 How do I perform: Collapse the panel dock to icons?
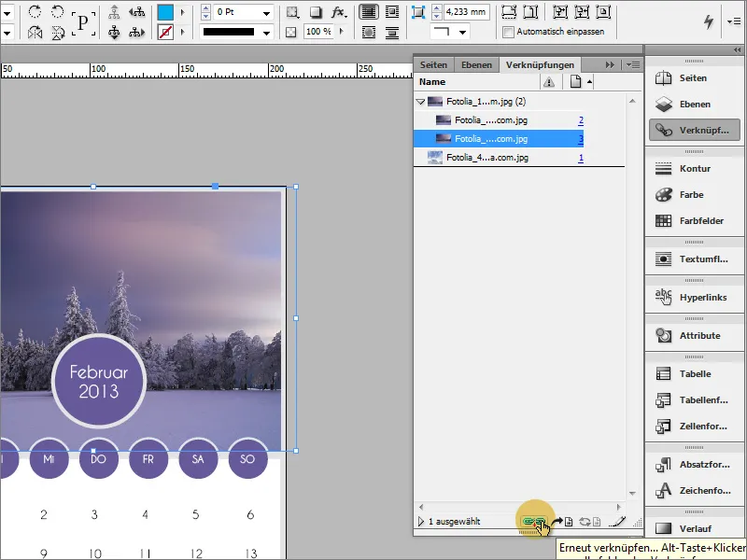tap(738, 50)
